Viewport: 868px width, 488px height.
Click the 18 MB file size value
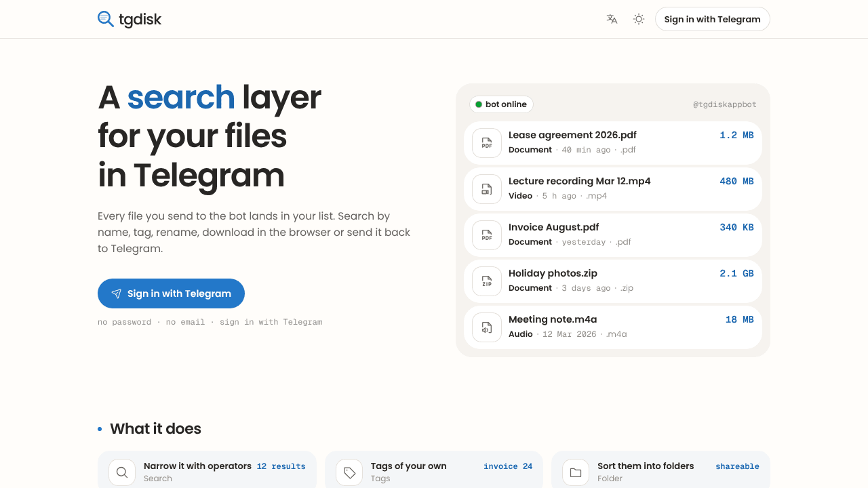click(x=740, y=319)
